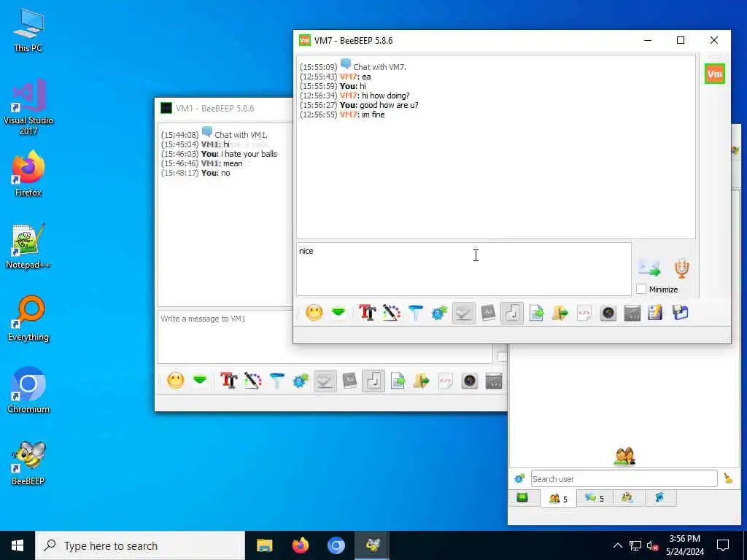Open File Explorer from the taskbar

click(x=264, y=545)
